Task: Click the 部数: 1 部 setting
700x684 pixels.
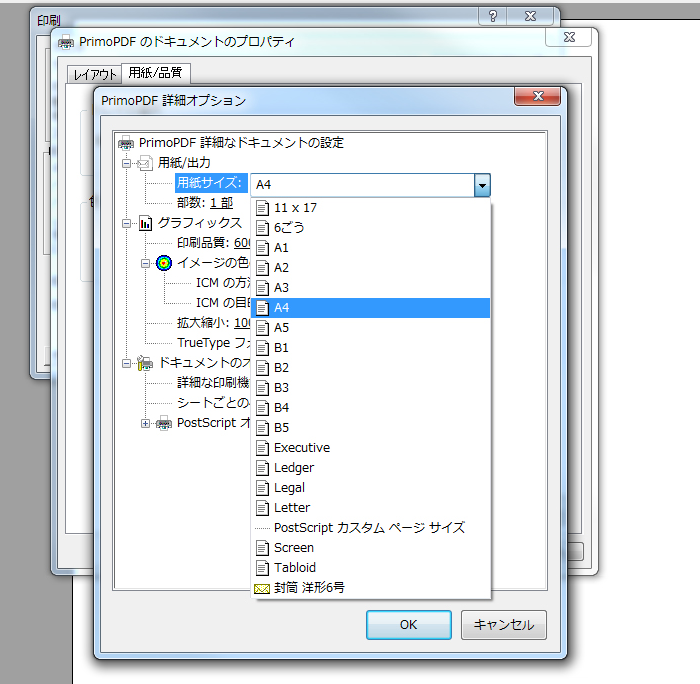Action: [205, 203]
